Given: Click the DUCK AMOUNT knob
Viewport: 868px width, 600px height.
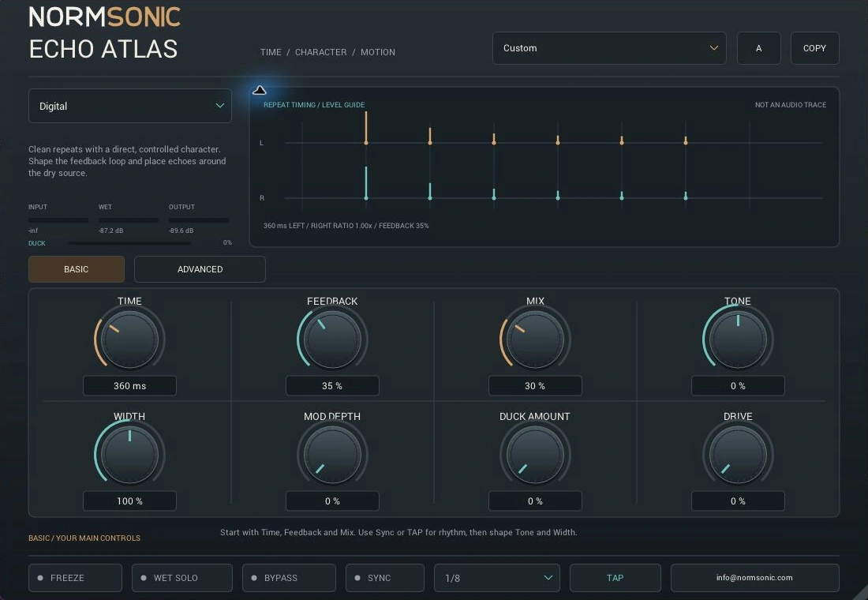Looking at the screenshot, I should pos(535,454).
